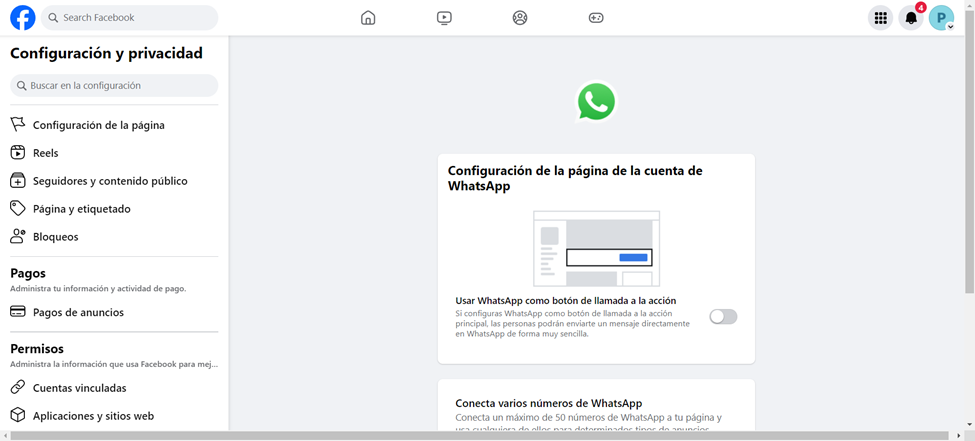Click the flag icon beside Configuración de la página
The height and width of the screenshot is (441, 975).
[17, 124]
